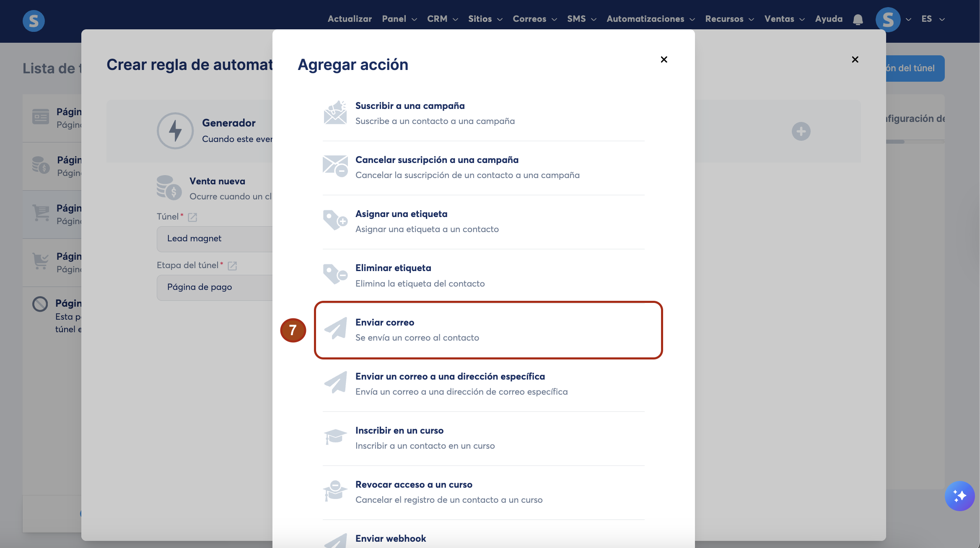Click the Suscribir a una campaña envelope icon
Image resolution: width=980 pixels, height=548 pixels.
pos(335,113)
